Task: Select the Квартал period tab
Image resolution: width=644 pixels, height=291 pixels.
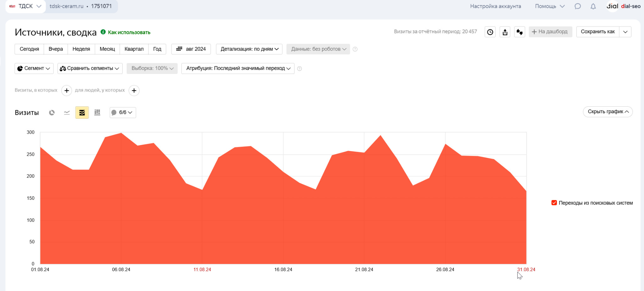Action: 134,49
